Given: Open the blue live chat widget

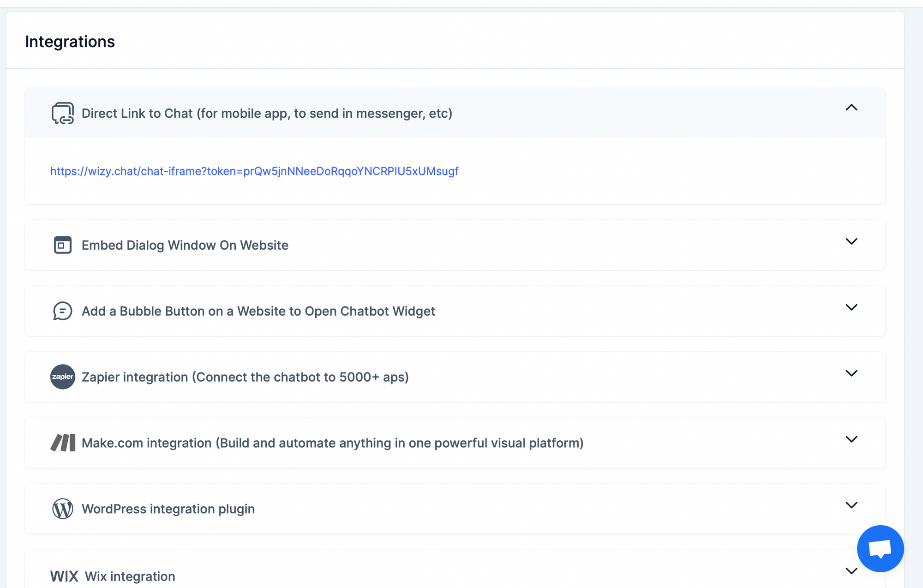Looking at the screenshot, I should point(880,548).
